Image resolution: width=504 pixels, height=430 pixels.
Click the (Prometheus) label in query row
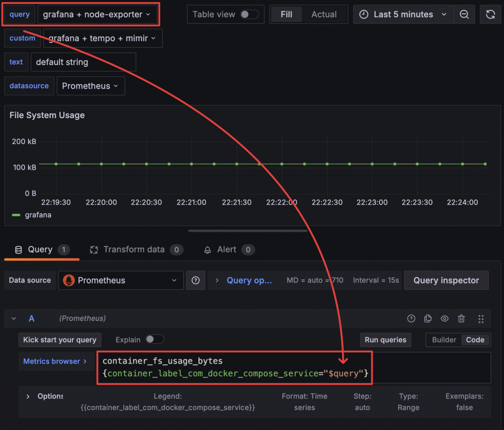[x=82, y=318]
